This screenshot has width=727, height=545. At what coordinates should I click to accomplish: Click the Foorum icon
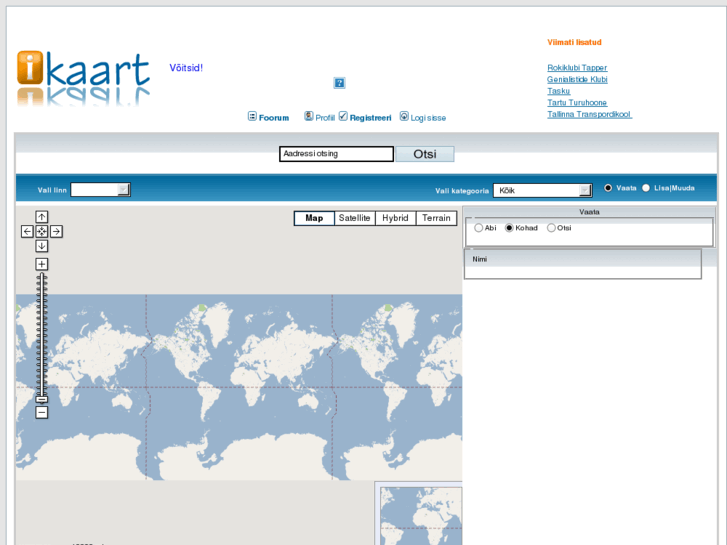[252, 116]
